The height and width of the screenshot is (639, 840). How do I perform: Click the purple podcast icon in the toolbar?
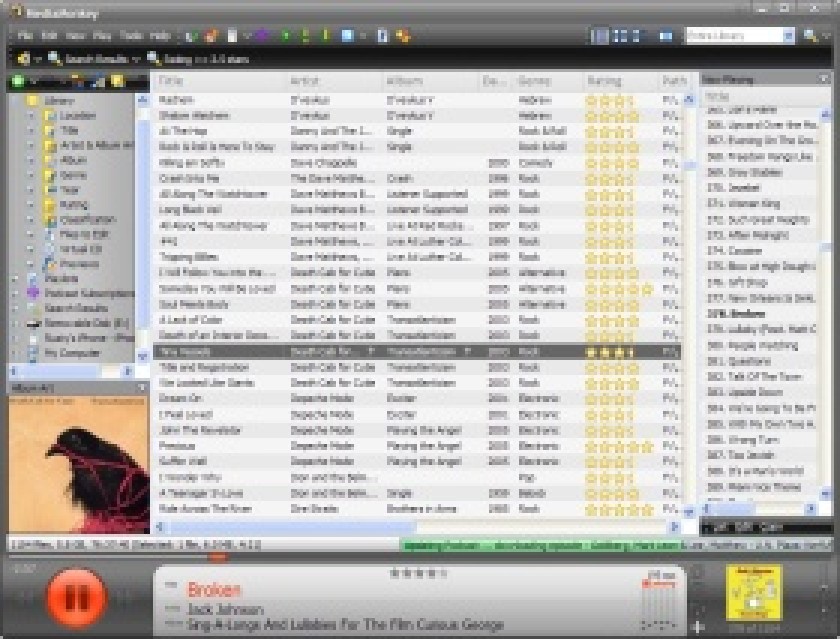click(262, 36)
